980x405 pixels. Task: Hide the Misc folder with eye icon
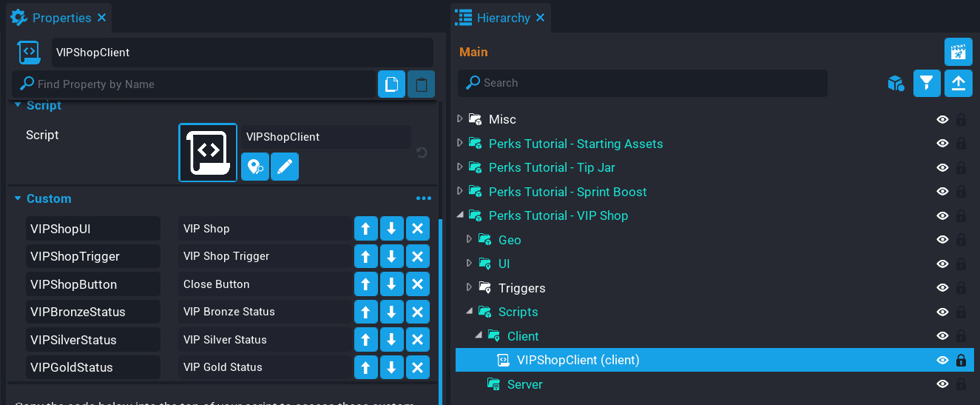(x=942, y=119)
